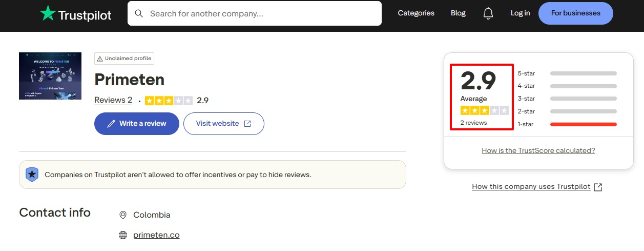Click the search magnifier icon
Viewport: 644px width, 251px height.
(139, 13)
